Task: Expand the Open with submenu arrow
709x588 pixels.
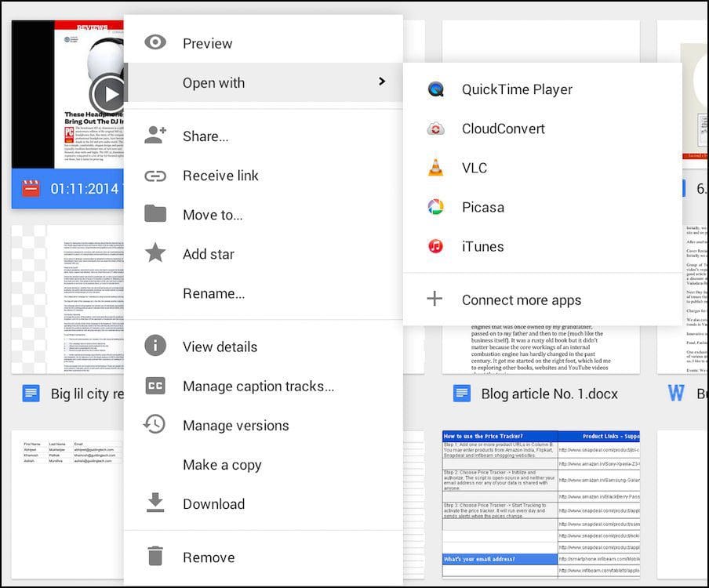Action: [x=382, y=82]
